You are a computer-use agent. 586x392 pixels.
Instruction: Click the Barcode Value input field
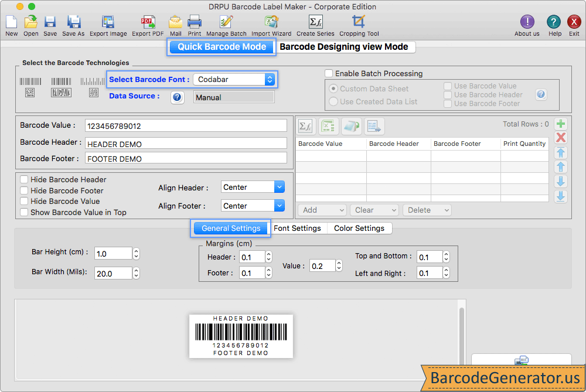tap(186, 126)
